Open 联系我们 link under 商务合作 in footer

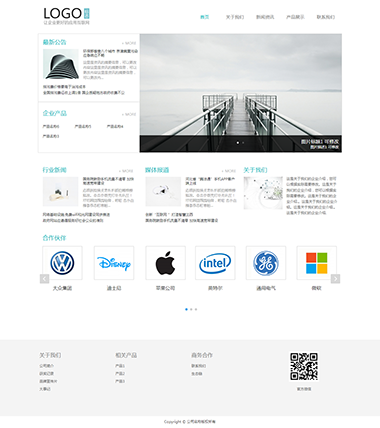coord(199,366)
